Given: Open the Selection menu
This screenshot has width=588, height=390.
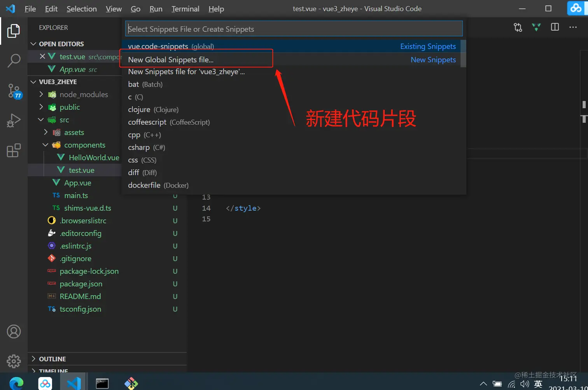Looking at the screenshot, I should click(x=82, y=9).
